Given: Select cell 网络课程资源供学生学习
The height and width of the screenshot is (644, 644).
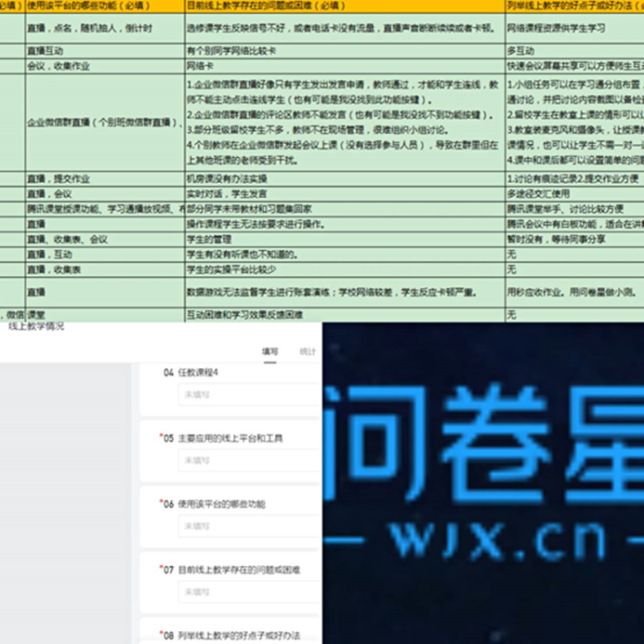Looking at the screenshot, I should tap(574, 28).
